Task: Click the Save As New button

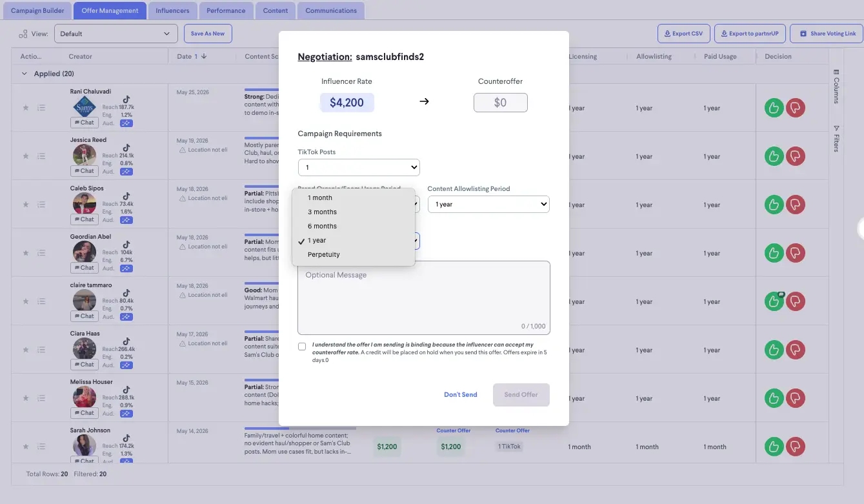Action: [208, 34]
